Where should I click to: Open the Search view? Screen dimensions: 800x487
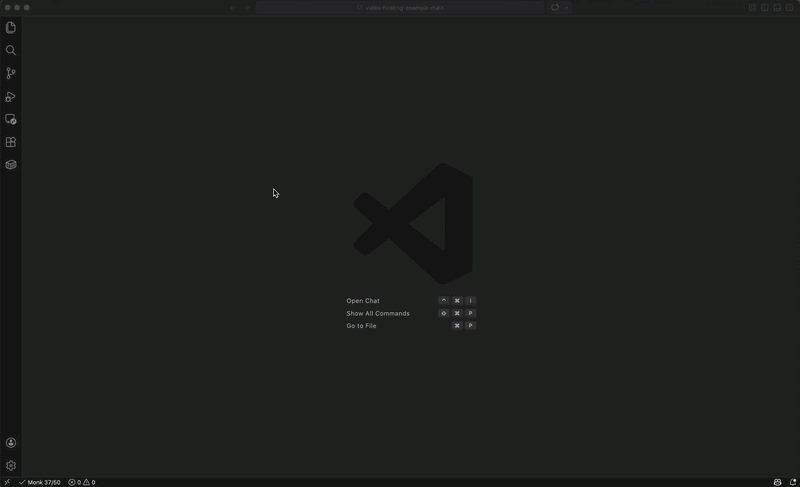(11, 50)
